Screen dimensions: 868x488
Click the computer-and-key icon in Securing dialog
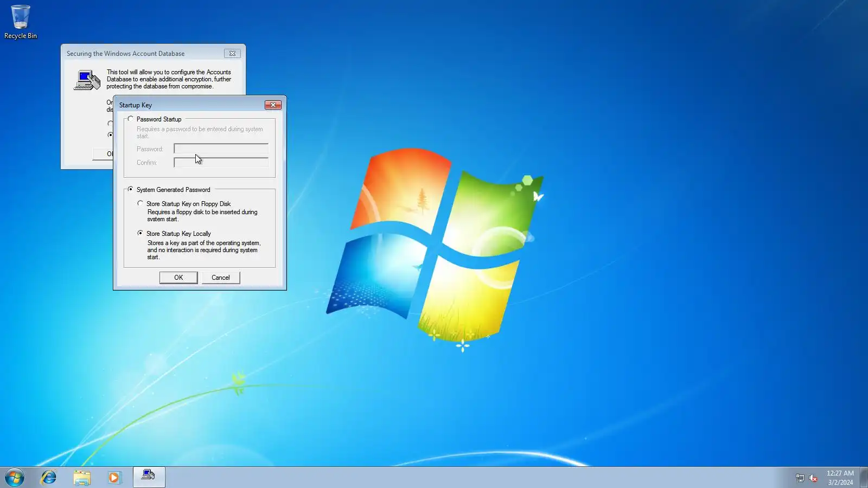coord(87,80)
